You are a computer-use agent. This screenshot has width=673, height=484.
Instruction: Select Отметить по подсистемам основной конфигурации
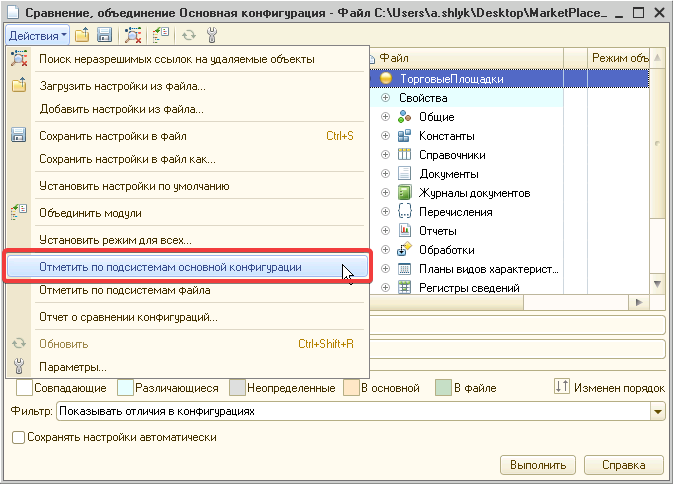(170, 267)
